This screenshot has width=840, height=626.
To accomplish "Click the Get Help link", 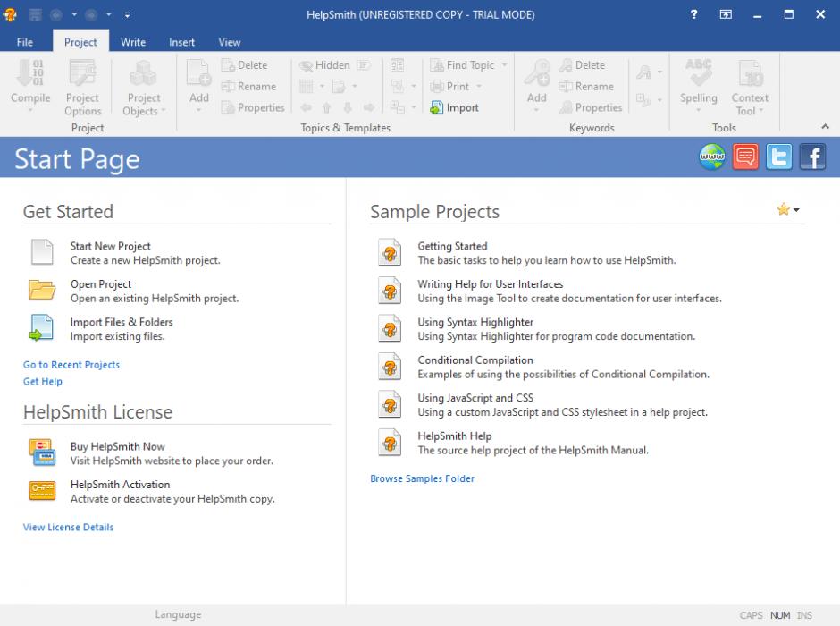I will pyautogui.click(x=42, y=382).
